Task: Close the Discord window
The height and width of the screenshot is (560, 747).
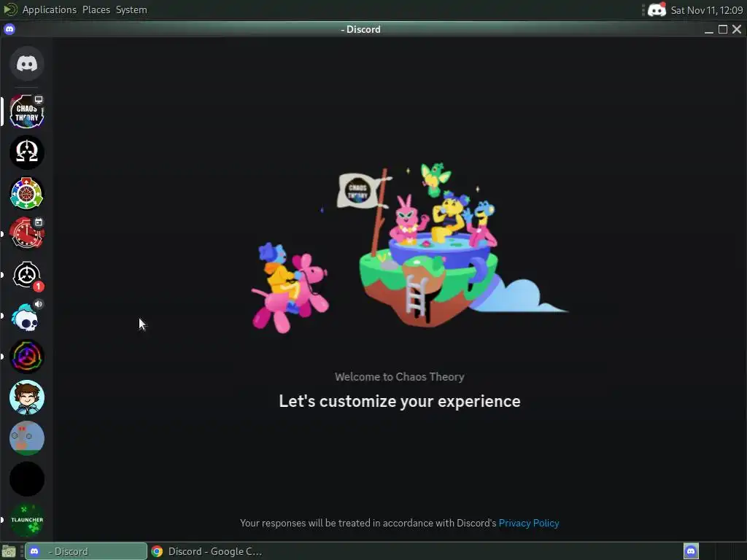Action: pos(737,29)
